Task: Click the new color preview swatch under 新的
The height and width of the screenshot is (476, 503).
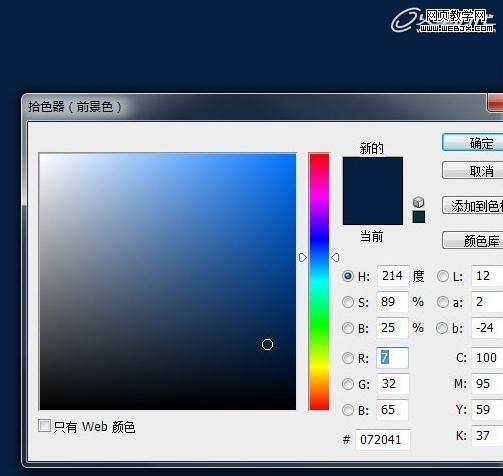Action: pyautogui.click(x=373, y=174)
